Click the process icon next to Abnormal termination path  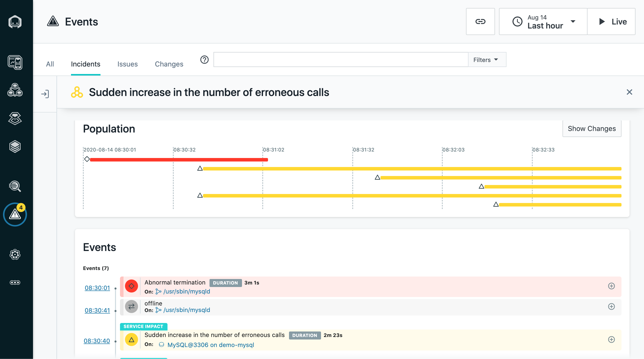click(158, 291)
